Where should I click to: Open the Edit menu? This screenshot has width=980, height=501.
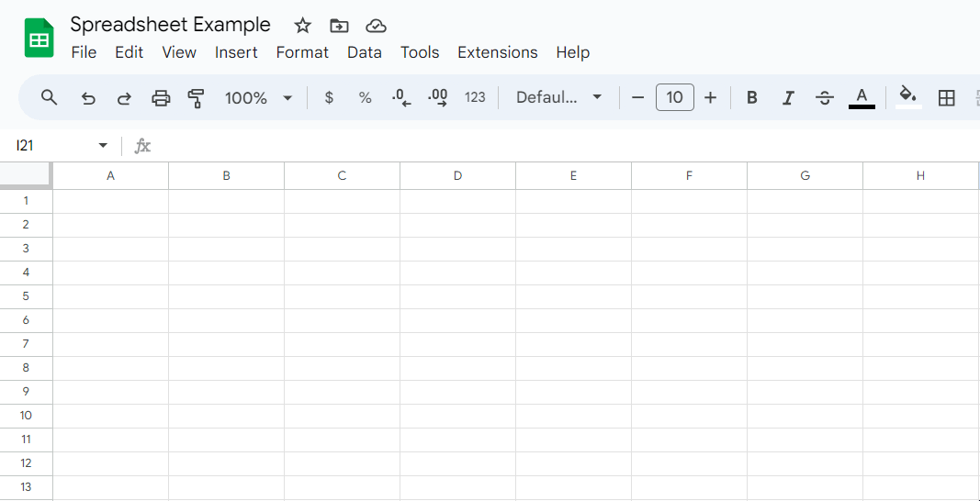tap(130, 52)
